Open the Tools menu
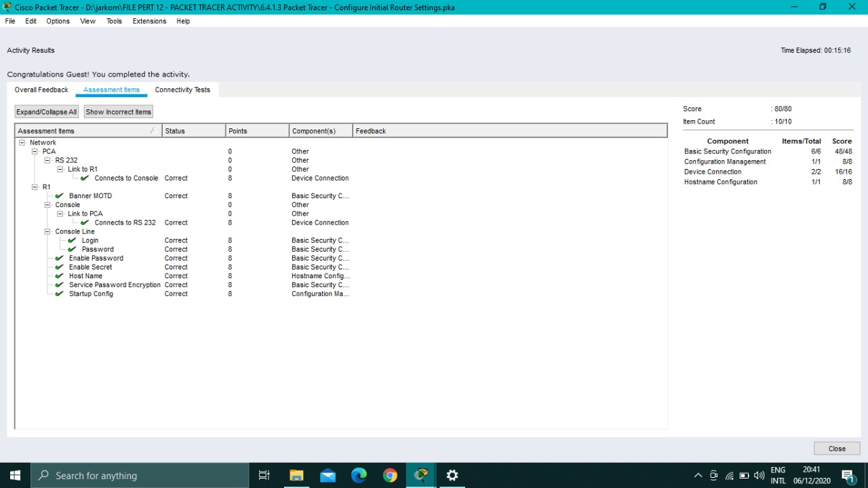The width and height of the screenshot is (868, 488). (114, 21)
